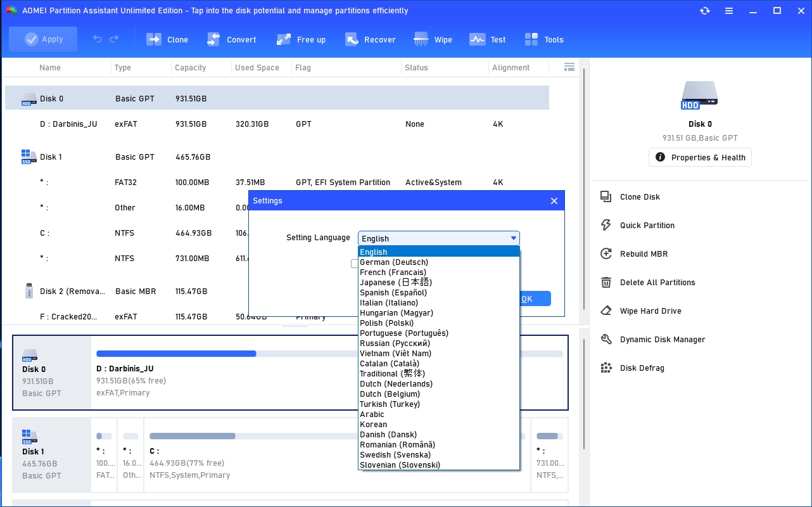Select the Disk 2 removable row
Screen dimensions: 812x507
(277, 292)
